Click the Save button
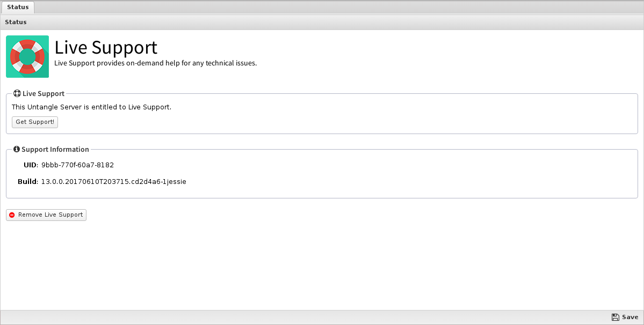Image resolution: width=644 pixels, height=325 pixels. click(625, 317)
